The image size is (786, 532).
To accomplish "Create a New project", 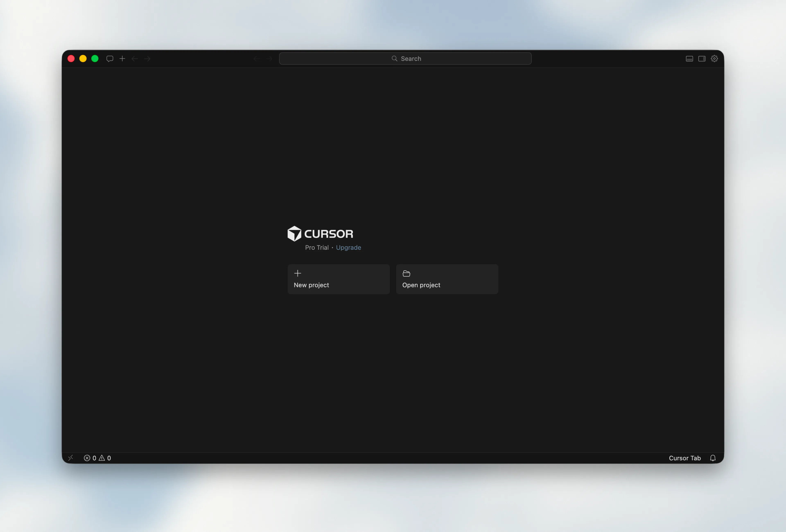I will point(339,279).
